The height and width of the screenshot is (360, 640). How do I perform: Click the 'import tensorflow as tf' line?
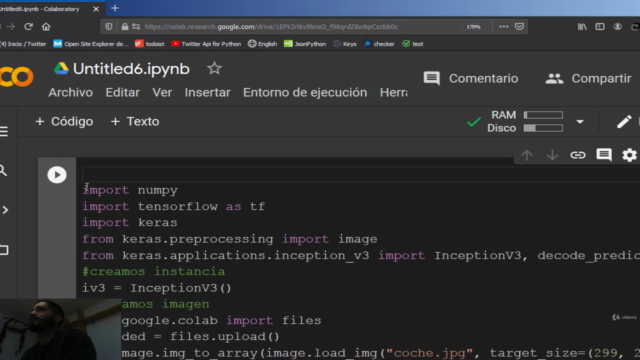174,207
